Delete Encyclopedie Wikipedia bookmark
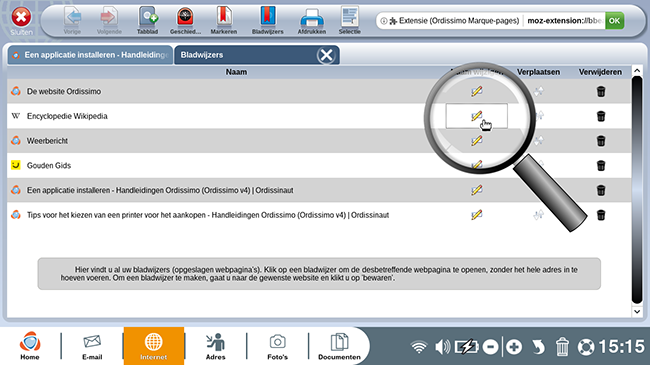 point(601,116)
